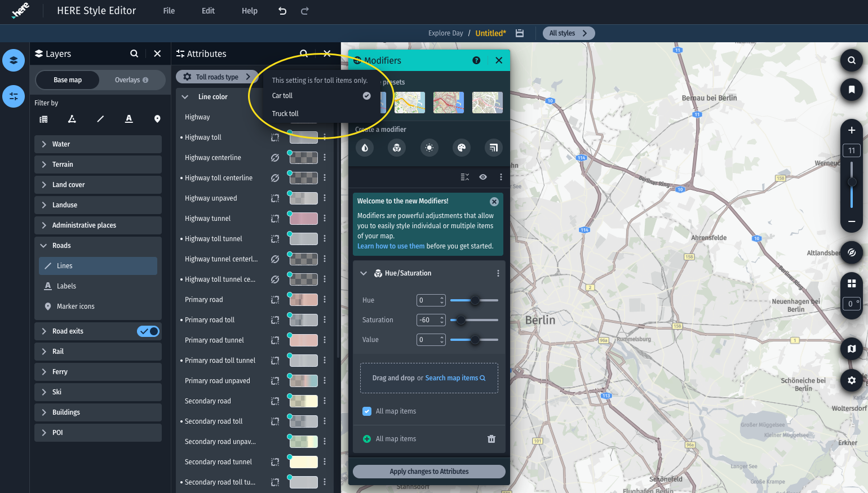
Task: Expand the Water layer group
Action: pos(44,144)
